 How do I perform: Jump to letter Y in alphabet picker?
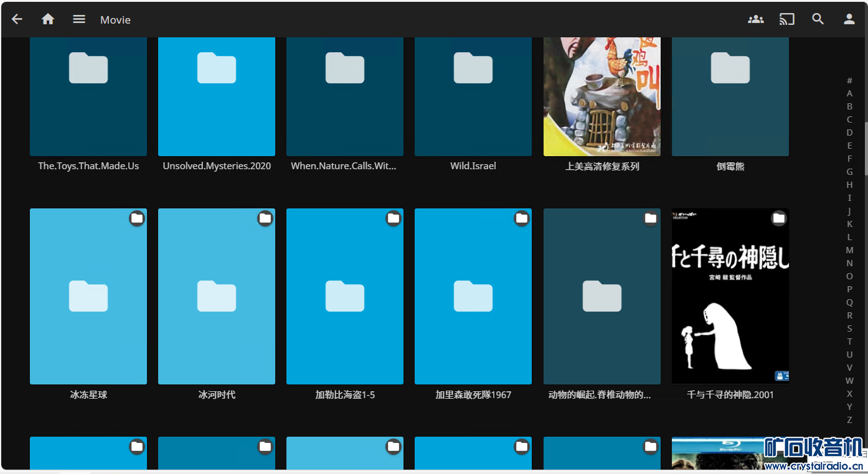849,407
